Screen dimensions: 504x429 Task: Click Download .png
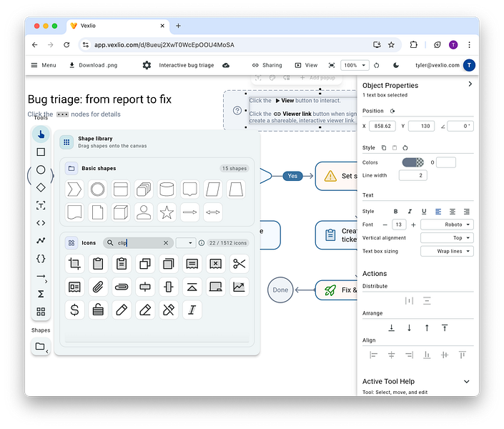[x=94, y=65]
